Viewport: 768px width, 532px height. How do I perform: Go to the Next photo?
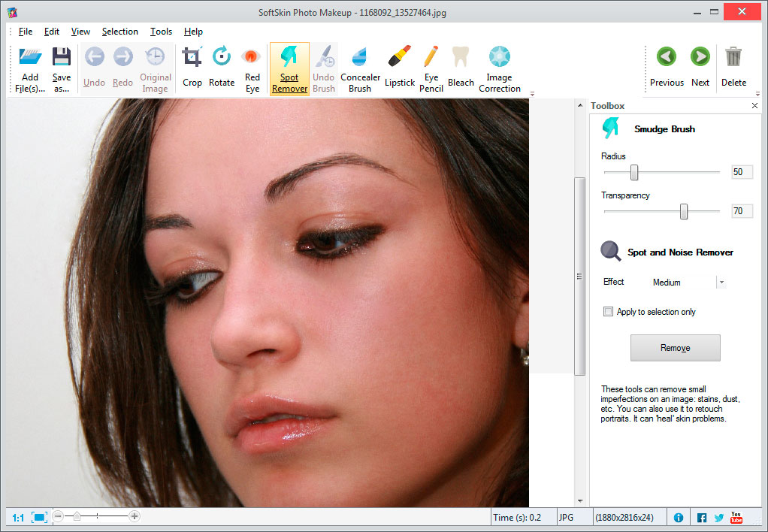[x=700, y=67]
